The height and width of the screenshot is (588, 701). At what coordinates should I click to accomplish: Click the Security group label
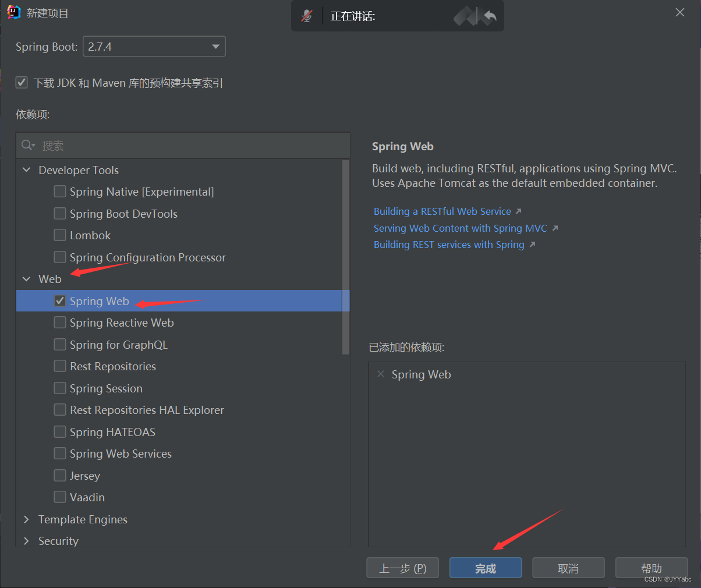coord(58,541)
